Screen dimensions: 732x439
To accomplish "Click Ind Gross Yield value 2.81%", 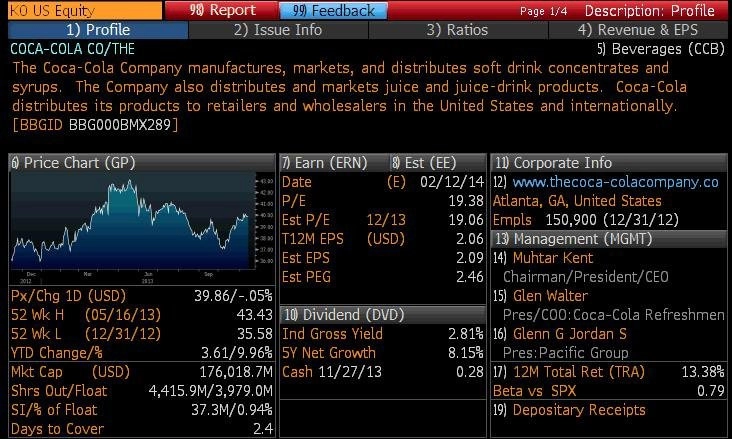I will (x=465, y=334).
